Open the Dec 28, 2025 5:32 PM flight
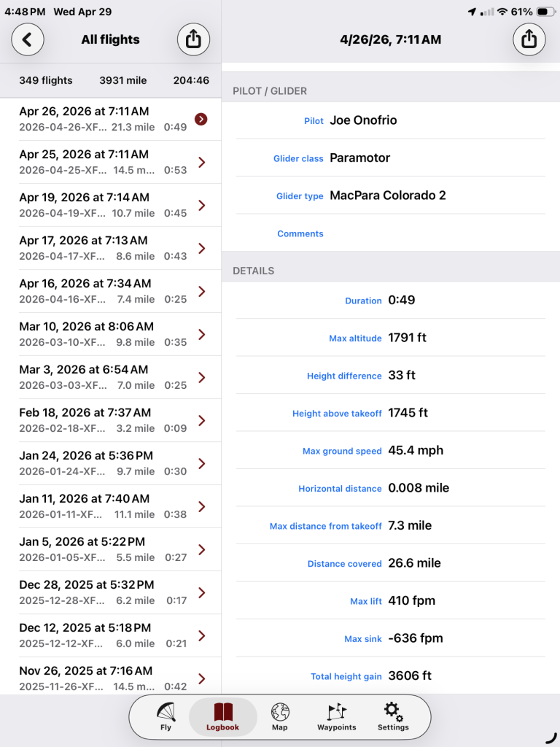This screenshot has height=747, width=560. pyautogui.click(x=102, y=592)
